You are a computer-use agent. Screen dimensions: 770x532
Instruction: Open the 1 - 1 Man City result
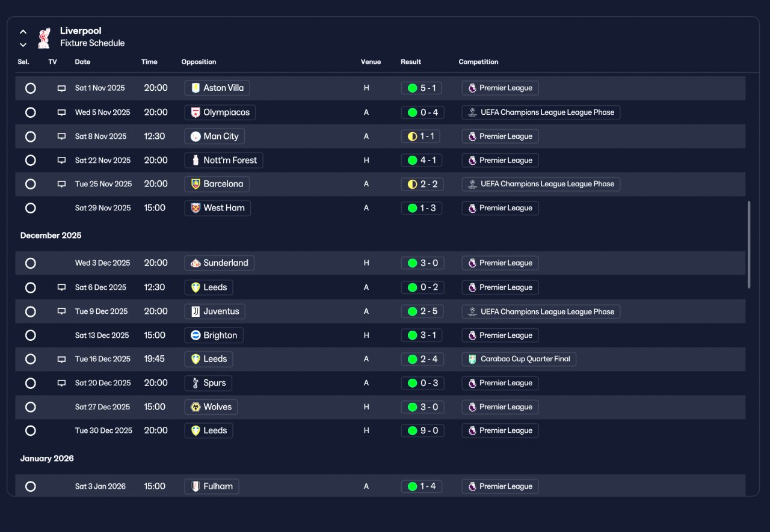coord(421,136)
